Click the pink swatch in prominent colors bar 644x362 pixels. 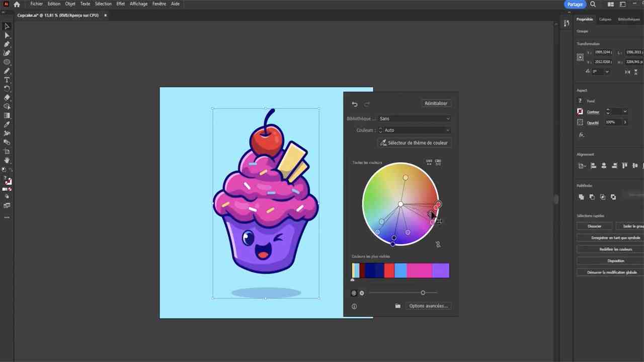tap(420, 271)
